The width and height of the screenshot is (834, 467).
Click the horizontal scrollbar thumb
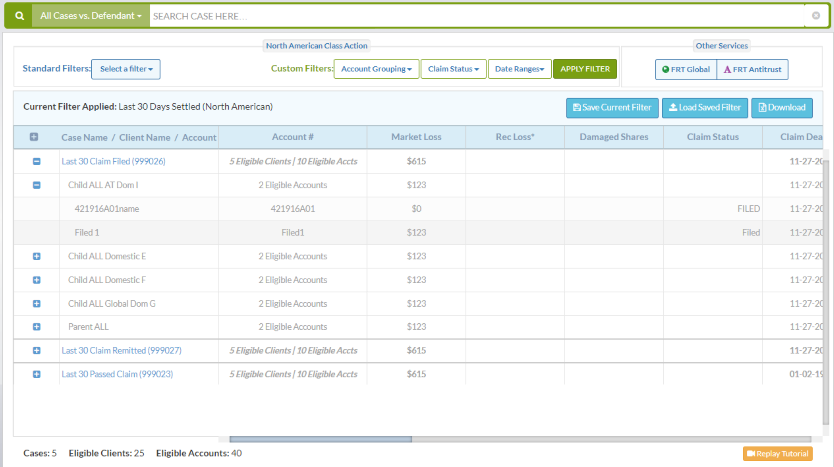click(x=320, y=439)
